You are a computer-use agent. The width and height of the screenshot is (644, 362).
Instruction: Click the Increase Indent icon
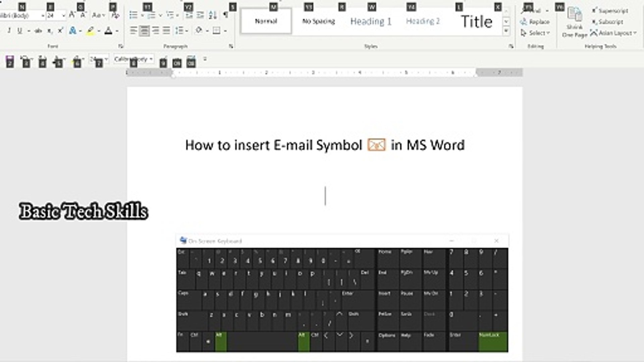tap(200, 15)
